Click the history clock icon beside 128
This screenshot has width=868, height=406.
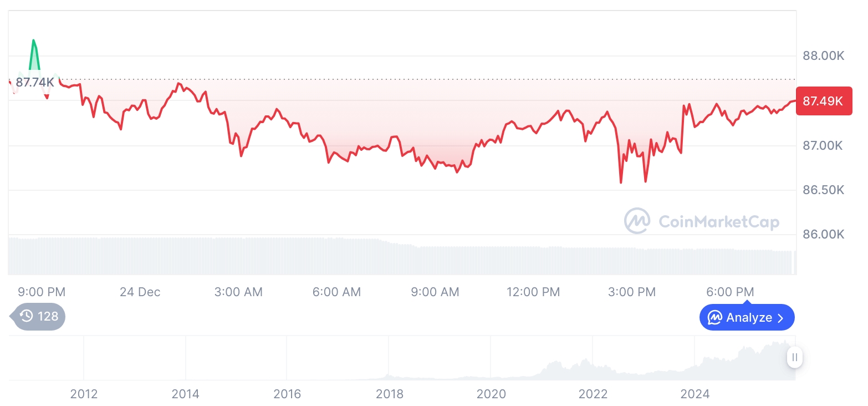coord(26,316)
